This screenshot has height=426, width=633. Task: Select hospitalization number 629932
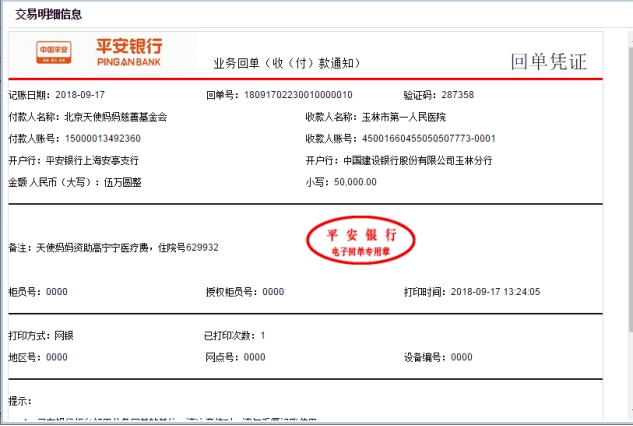202,248
